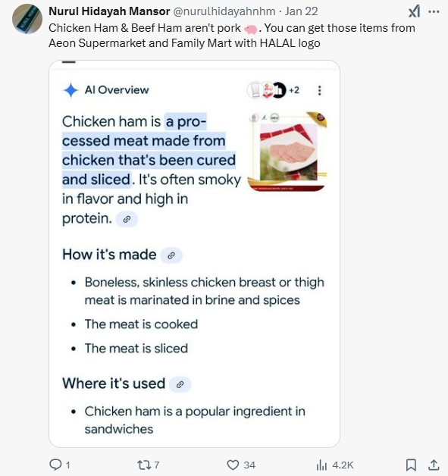
Task: Bookmark this post
Action: pyautogui.click(x=411, y=465)
